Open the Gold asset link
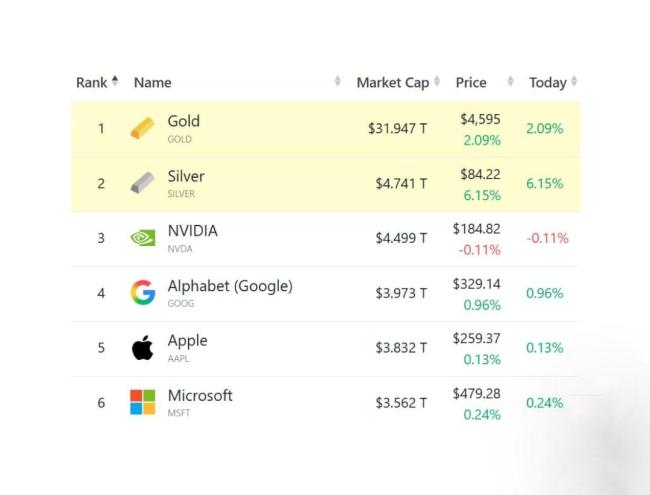The image size is (650, 495). 184,121
